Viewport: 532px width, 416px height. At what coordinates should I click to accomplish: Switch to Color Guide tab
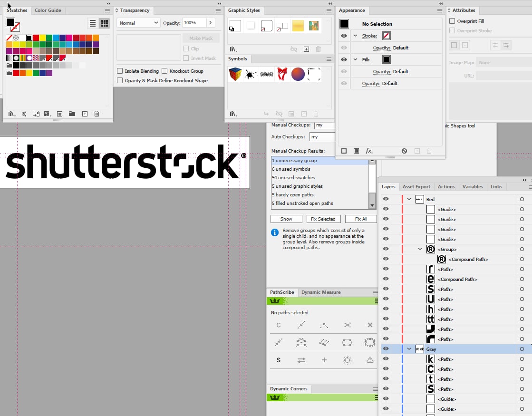(x=48, y=10)
